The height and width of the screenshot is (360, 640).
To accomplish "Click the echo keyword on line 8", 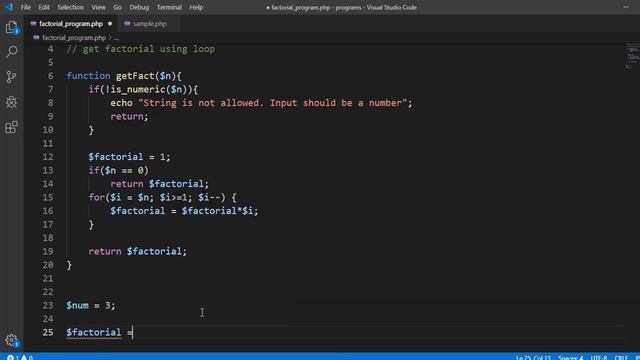I will coord(121,103).
